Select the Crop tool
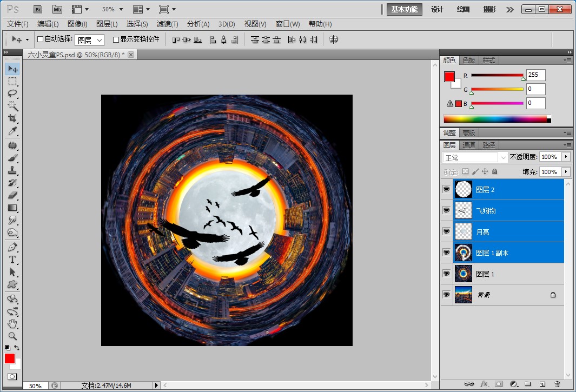The image size is (576, 392). [12, 118]
